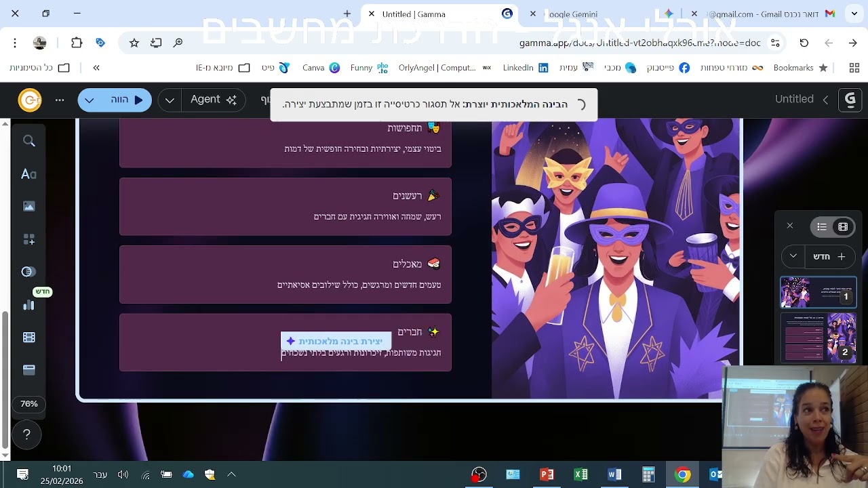Click the Untitled document title
This screenshot has height=488, width=868.
(794, 99)
